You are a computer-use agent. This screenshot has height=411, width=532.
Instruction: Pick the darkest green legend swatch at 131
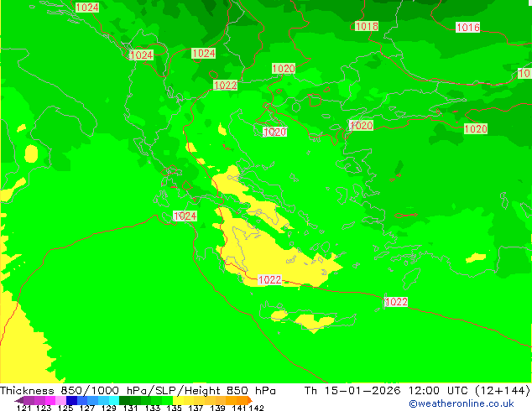coord(124,400)
